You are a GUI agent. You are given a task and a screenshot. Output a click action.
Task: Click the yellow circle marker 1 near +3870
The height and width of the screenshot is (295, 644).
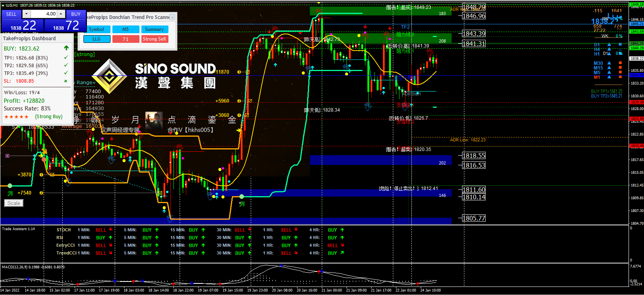(41, 175)
